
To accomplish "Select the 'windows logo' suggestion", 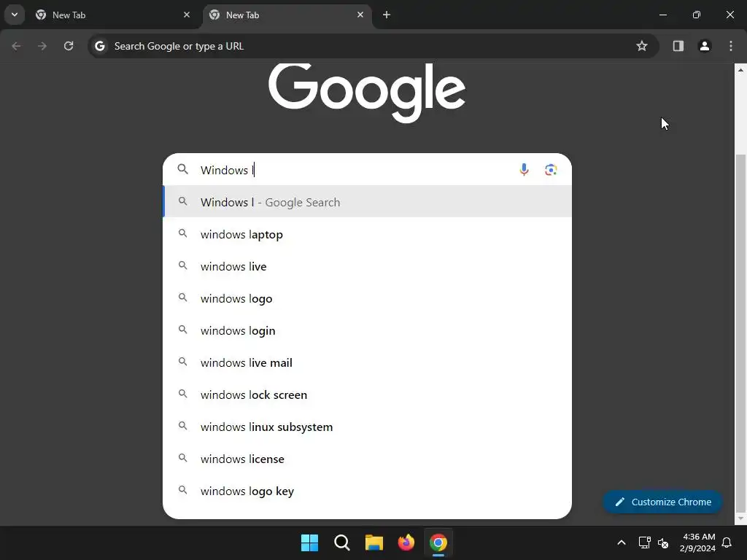I will point(367,298).
